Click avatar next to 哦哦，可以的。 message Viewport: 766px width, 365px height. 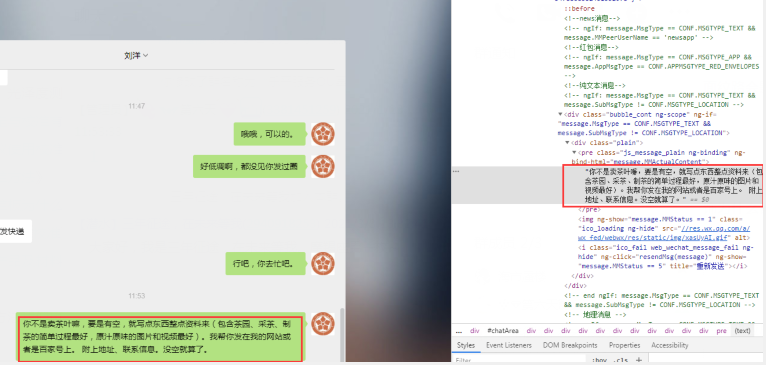click(323, 134)
